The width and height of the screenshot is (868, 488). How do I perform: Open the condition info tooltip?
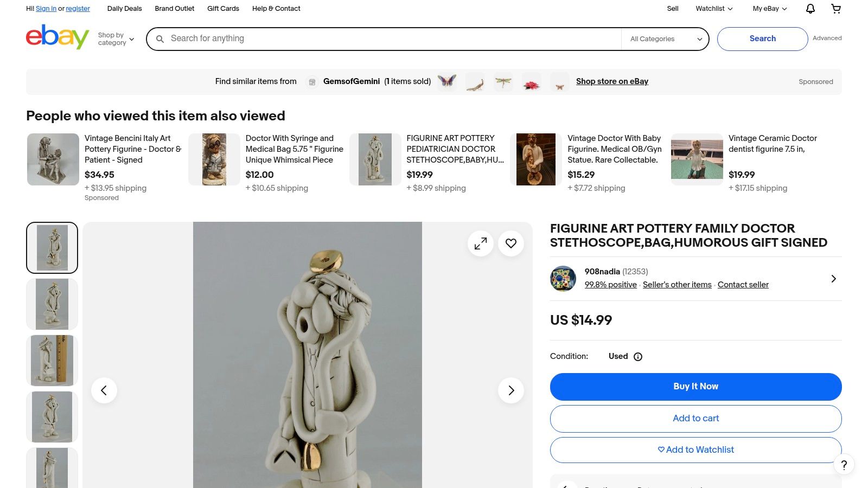tap(638, 356)
